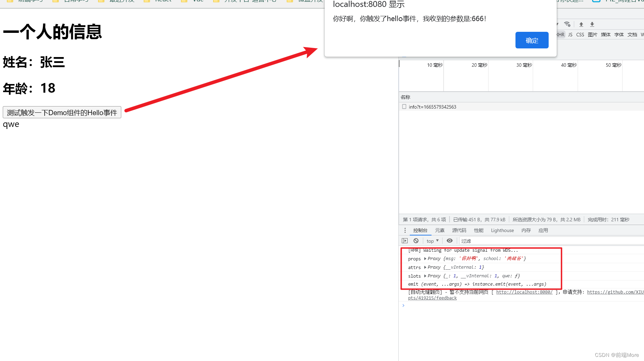Open the pts/419215/feedback link
Screen dimensions: 644x361
click(432, 298)
